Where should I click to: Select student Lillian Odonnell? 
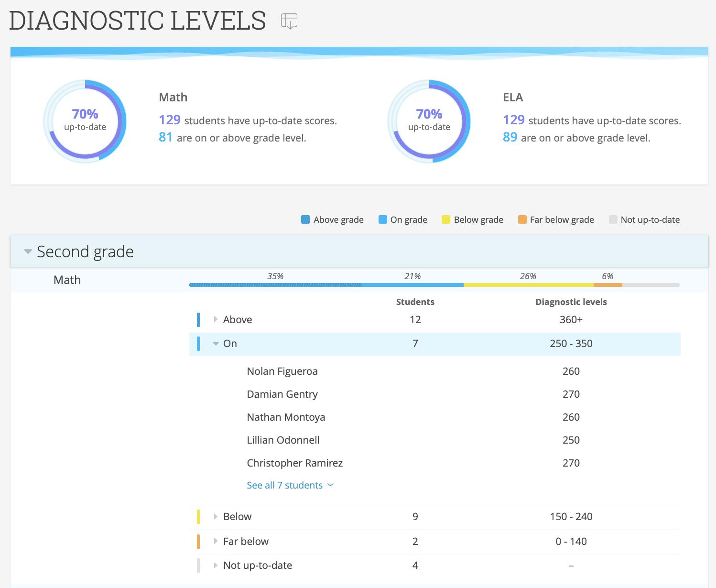pos(283,440)
